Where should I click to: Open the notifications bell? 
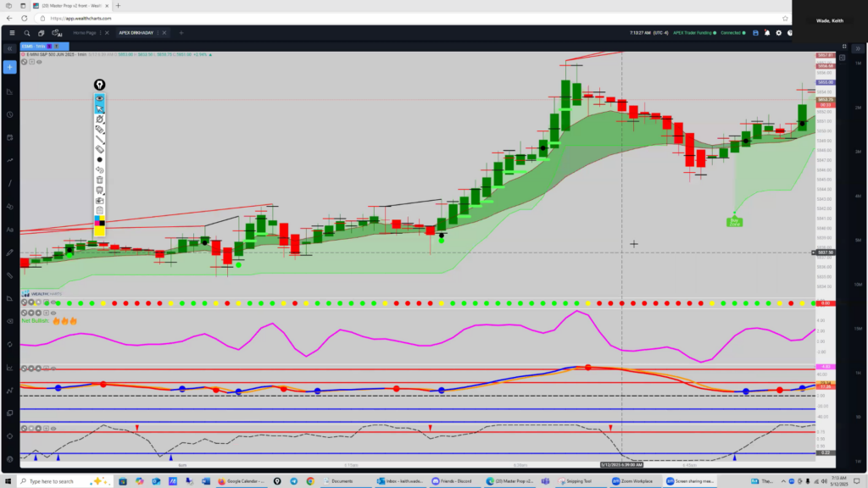[x=767, y=33]
